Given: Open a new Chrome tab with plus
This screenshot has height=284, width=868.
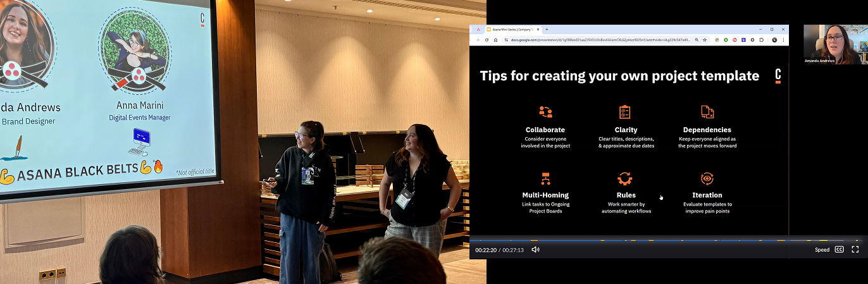Looking at the screenshot, I should pos(547,29).
